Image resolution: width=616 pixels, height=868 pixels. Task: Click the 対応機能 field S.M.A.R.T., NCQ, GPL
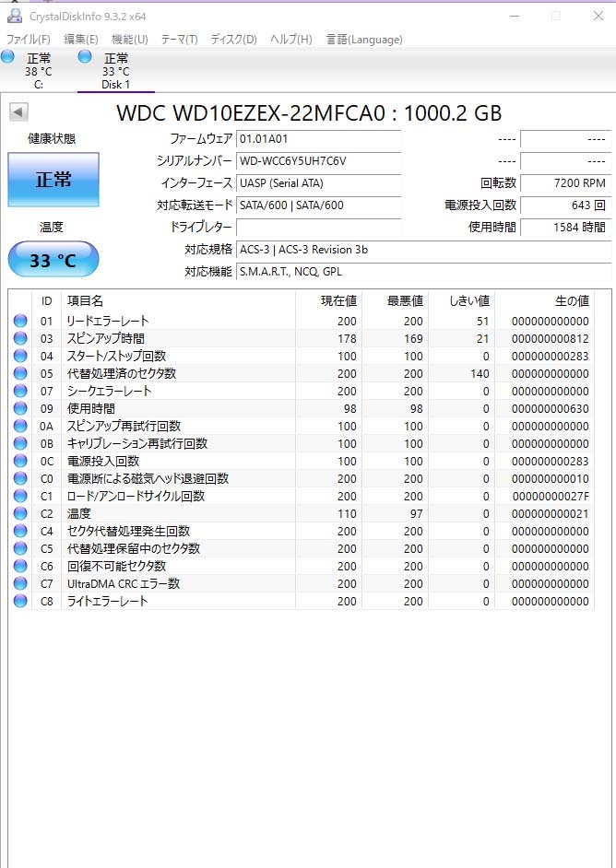(424, 272)
